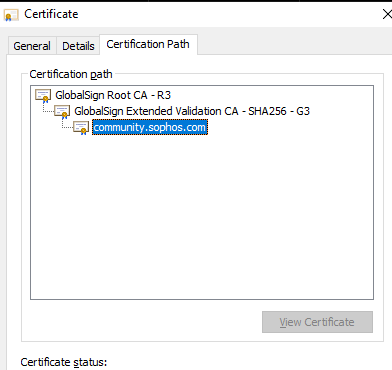Click the Certificate title bar text
Viewport: 392px width, 370px height.
(x=51, y=14)
